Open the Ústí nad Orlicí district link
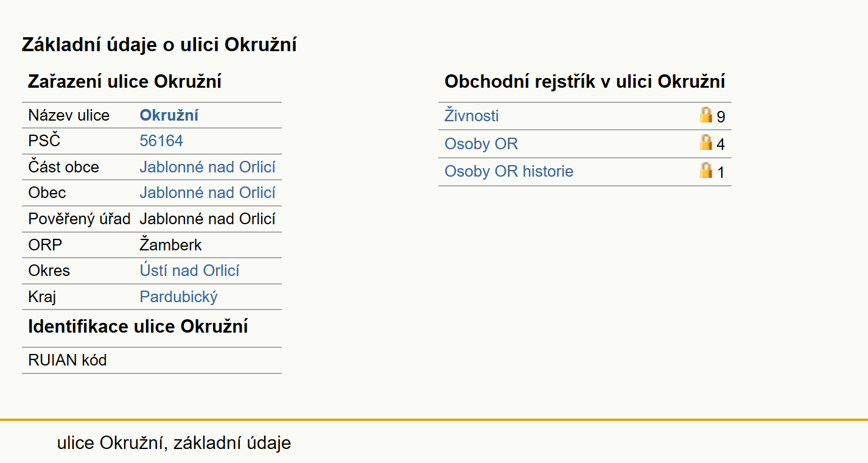 [189, 270]
